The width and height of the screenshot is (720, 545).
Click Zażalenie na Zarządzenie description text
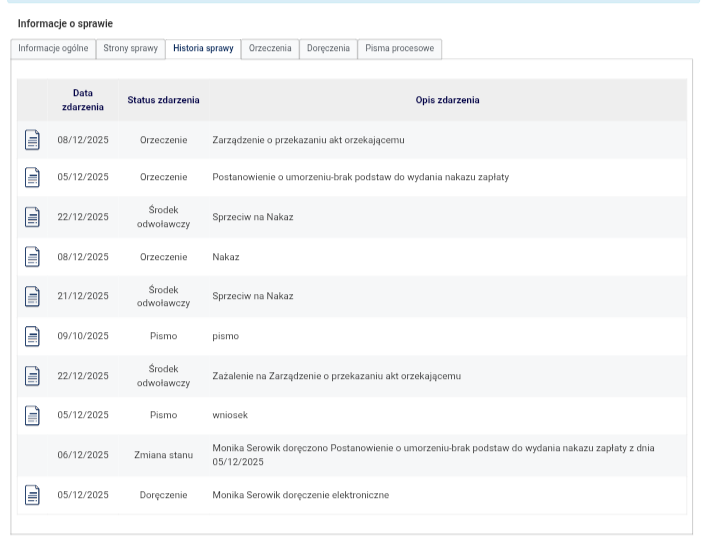[337, 376]
